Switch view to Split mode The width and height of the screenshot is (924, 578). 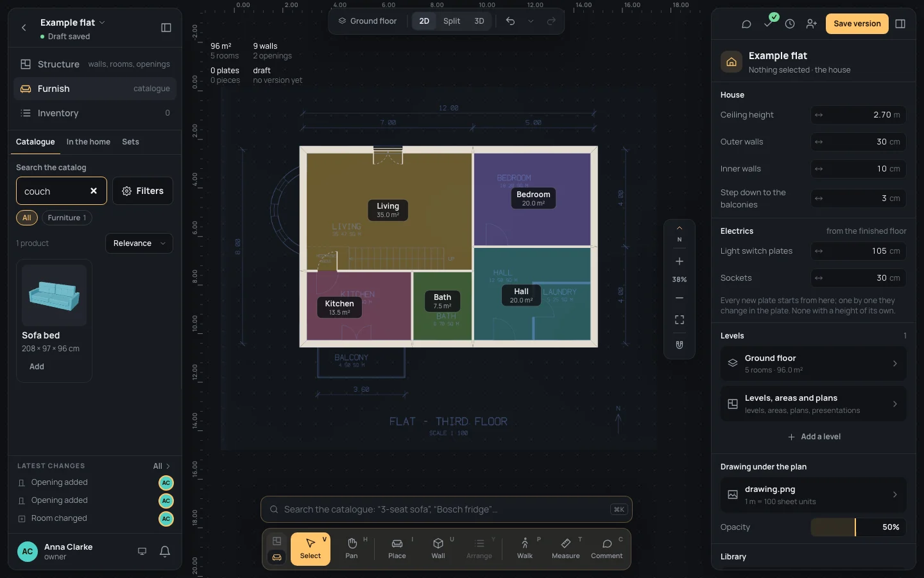click(x=452, y=21)
